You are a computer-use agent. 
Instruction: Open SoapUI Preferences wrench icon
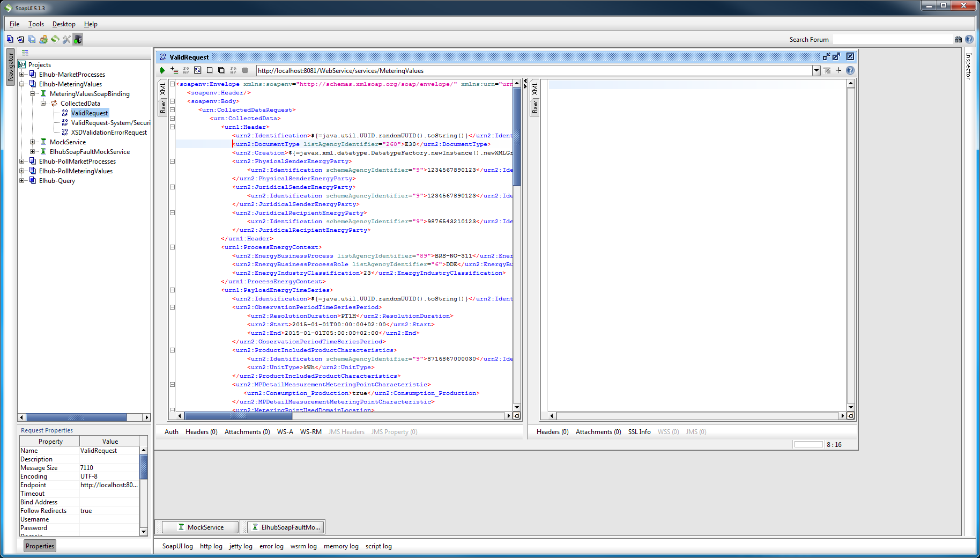tap(66, 39)
